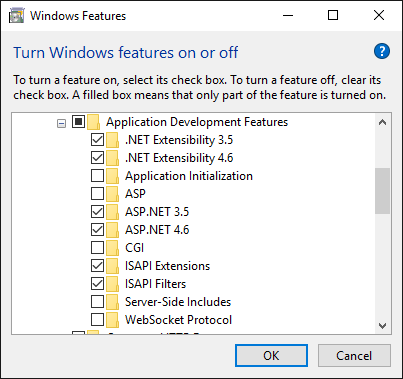Screen dimensions: 403x379
Task: Click the folder icon beside WebSocket Protocol
Action: (112, 320)
